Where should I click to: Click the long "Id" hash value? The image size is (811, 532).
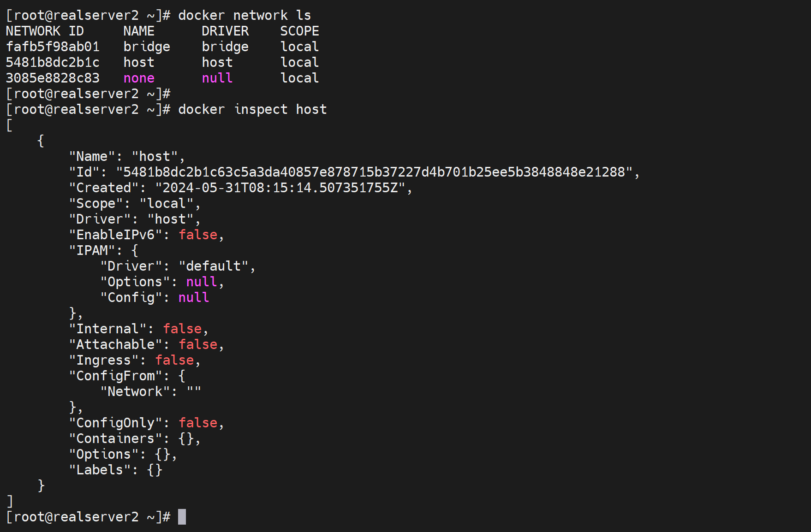pyautogui.click(x=374, y=172)
